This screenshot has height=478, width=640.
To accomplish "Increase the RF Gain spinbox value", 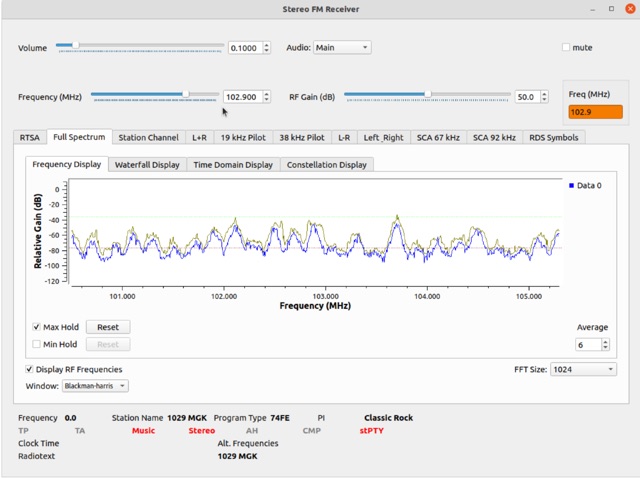I will coord(544,94).
